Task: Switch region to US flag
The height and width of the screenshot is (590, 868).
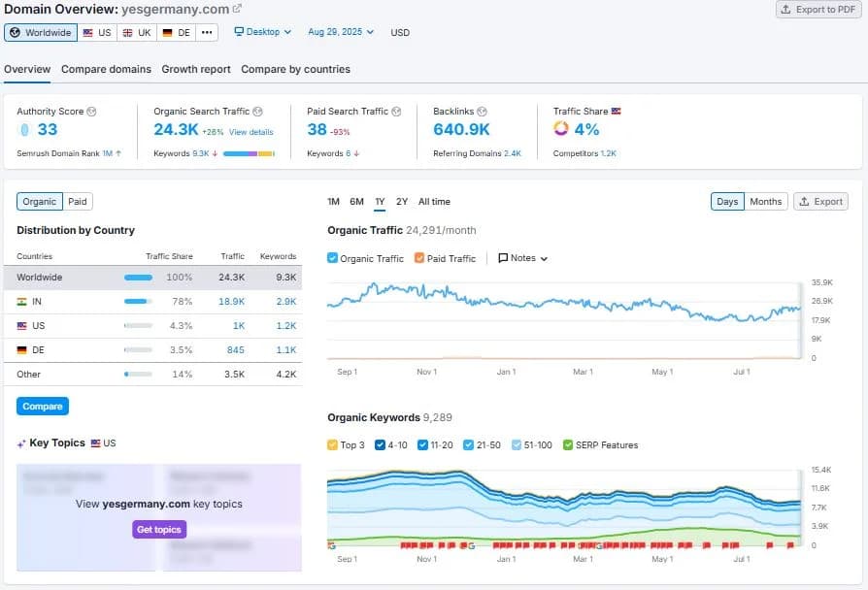Action: pyautogui.click(x=97, y=33)
